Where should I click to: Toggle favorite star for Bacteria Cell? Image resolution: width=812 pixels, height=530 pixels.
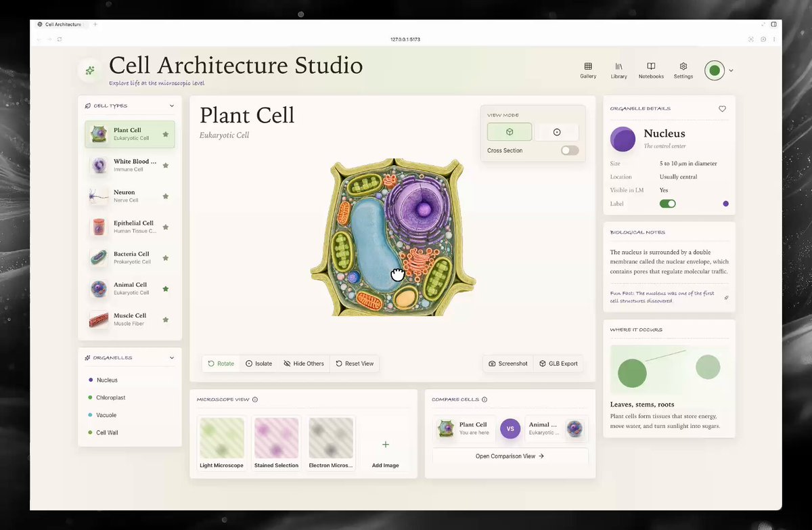coord(166,258)
